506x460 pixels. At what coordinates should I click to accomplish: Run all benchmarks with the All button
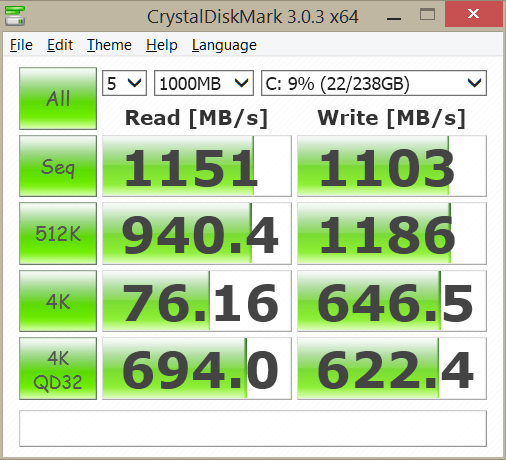[58, 98]
